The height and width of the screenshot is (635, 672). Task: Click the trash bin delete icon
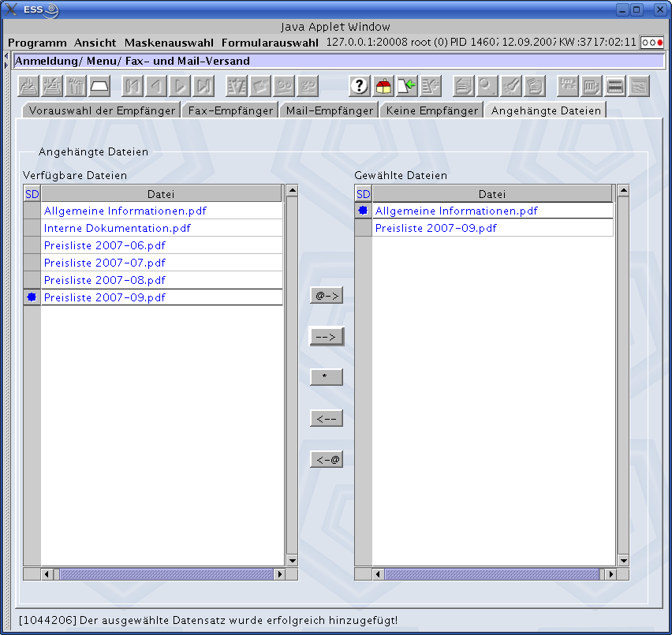pos(76,86)
